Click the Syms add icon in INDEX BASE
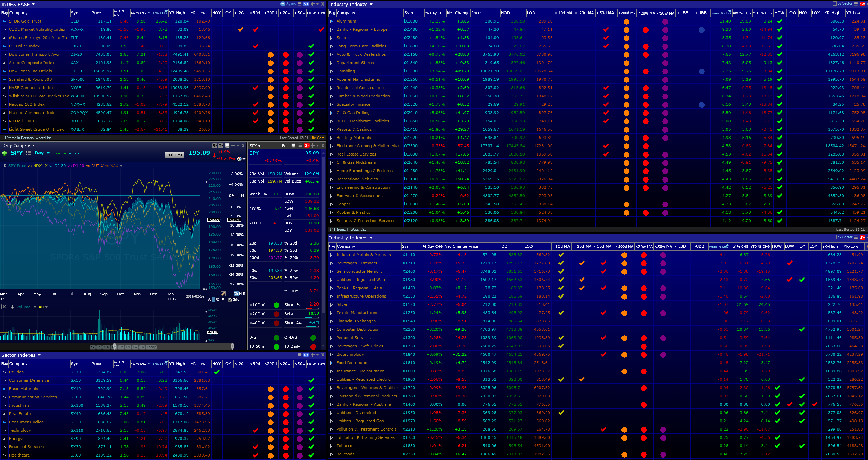This screenshot has width=868, height=460. coord(283,4)
